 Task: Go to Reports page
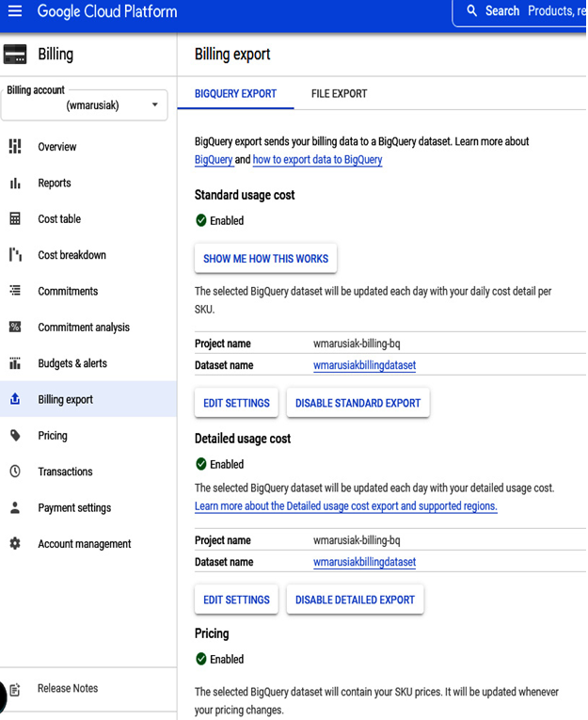(x=88, y=183)
